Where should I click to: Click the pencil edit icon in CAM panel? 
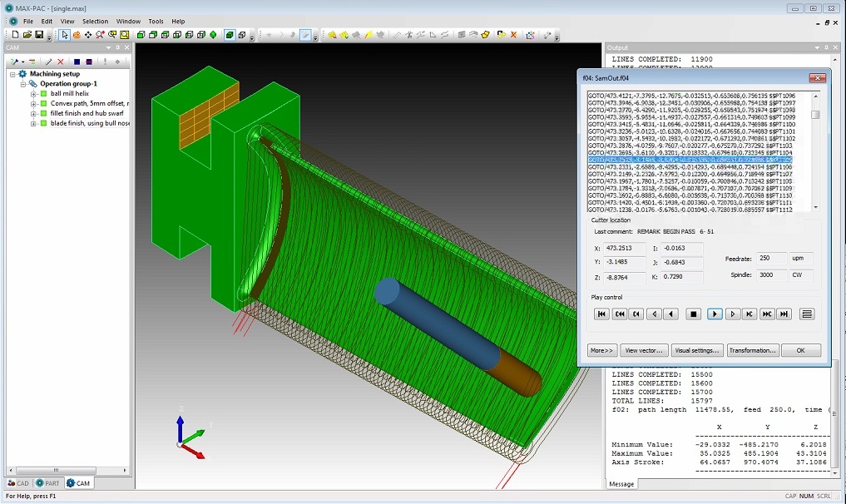pyautogui.click(x=48, y=62)
